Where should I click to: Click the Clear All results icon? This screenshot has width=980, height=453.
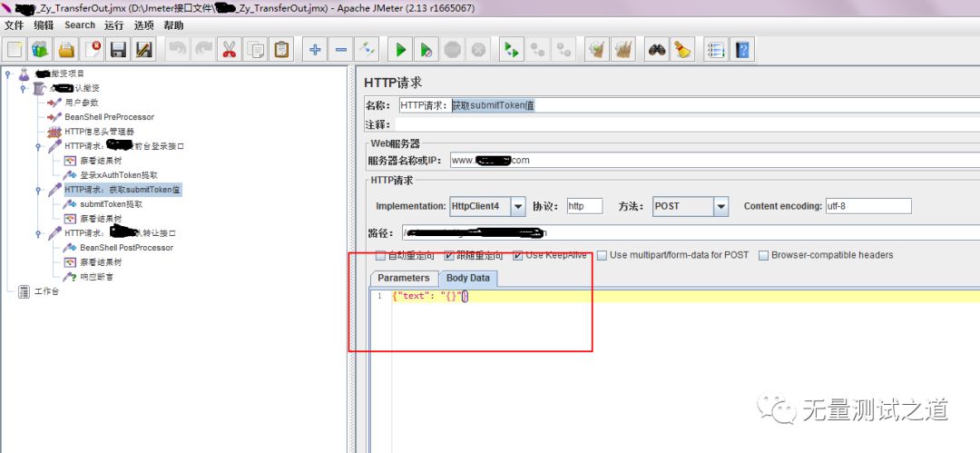tap(623, 49)
